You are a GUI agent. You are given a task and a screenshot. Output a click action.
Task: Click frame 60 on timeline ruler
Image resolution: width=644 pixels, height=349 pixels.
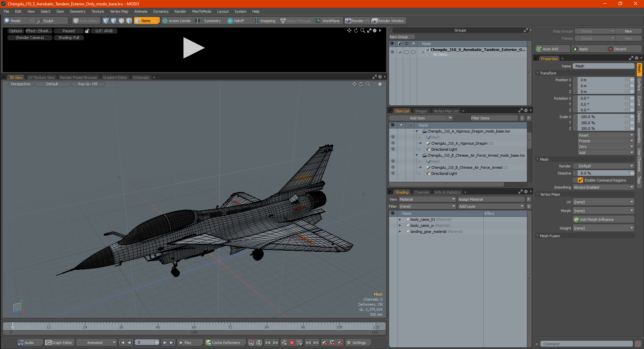click(x=194, y=326)
